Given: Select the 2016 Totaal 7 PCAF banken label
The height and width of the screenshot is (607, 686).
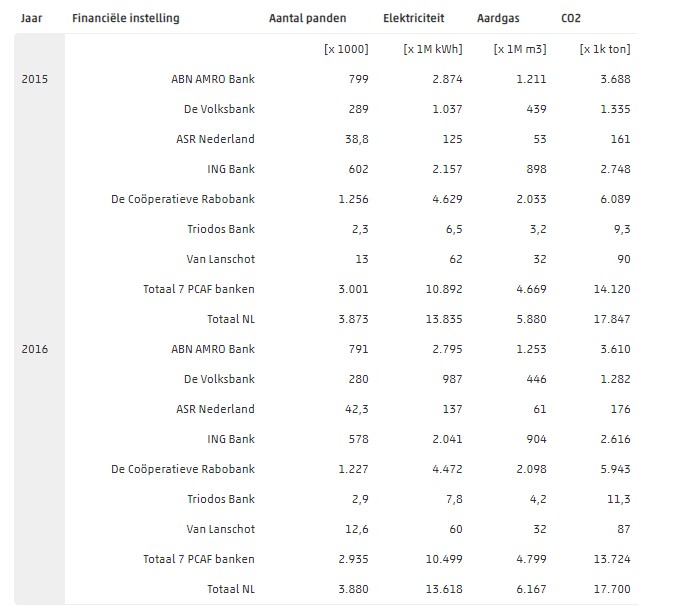Looking at the screenshot, I should point(199,559).
